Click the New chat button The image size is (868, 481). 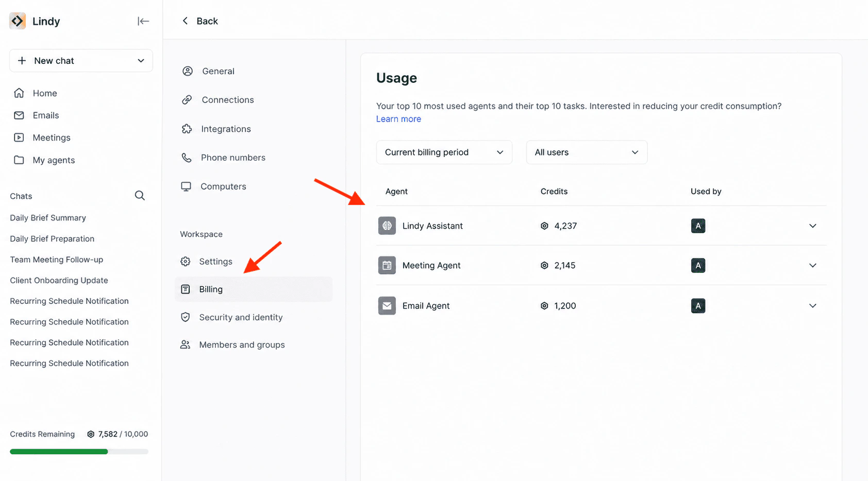tap(81, 61)
